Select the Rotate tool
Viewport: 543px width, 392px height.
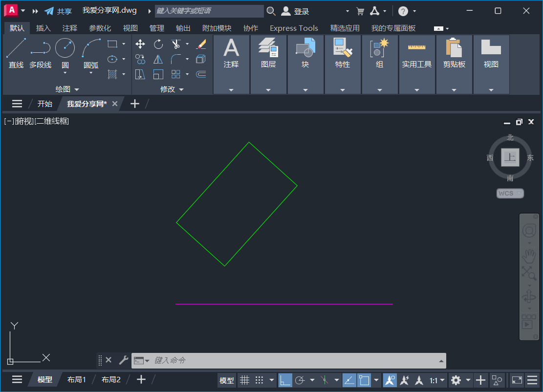[157, 44]
